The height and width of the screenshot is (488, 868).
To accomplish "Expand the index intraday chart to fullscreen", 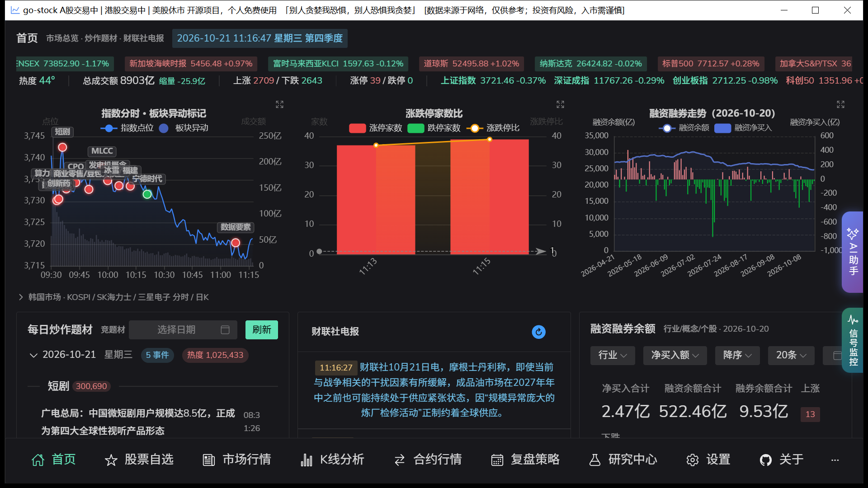I will (280, 104).
